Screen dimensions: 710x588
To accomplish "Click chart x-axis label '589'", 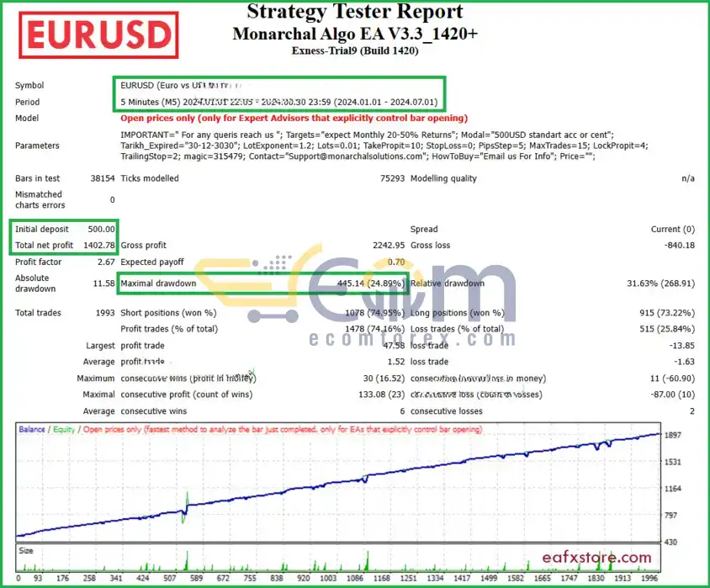I will point(197,578).
